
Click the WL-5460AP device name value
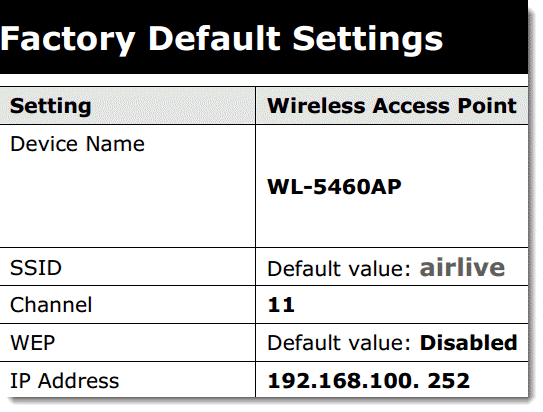click(334, 187)
